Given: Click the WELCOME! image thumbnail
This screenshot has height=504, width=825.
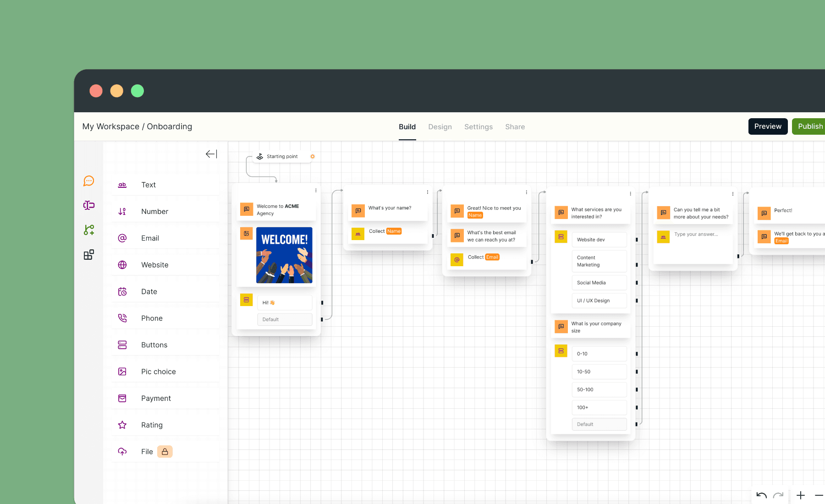Looking at the screenshot, I should [x=284, y=255].
